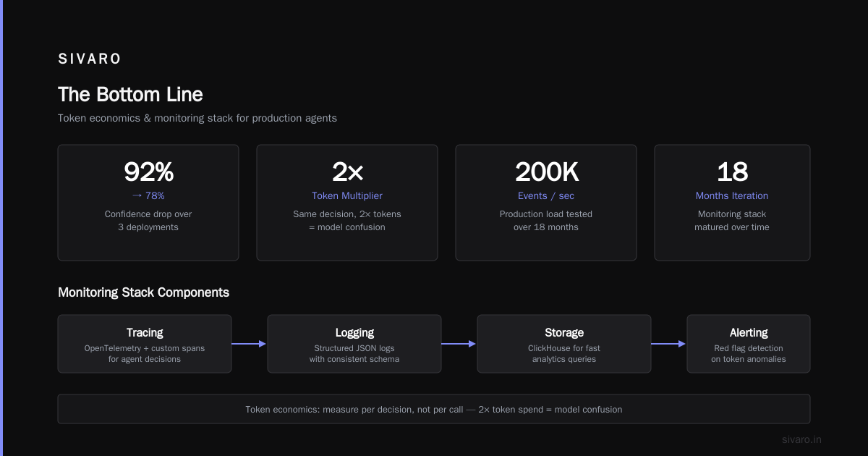Click arrow between Storage and Alerting
The width and height of the screenshot is (868, 456).
669,344
